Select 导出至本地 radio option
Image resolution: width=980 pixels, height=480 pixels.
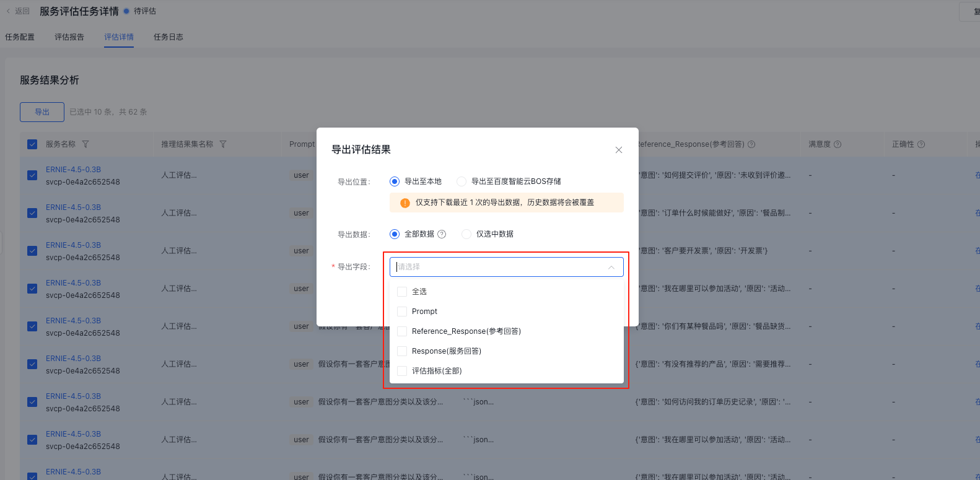coord(394,181)
